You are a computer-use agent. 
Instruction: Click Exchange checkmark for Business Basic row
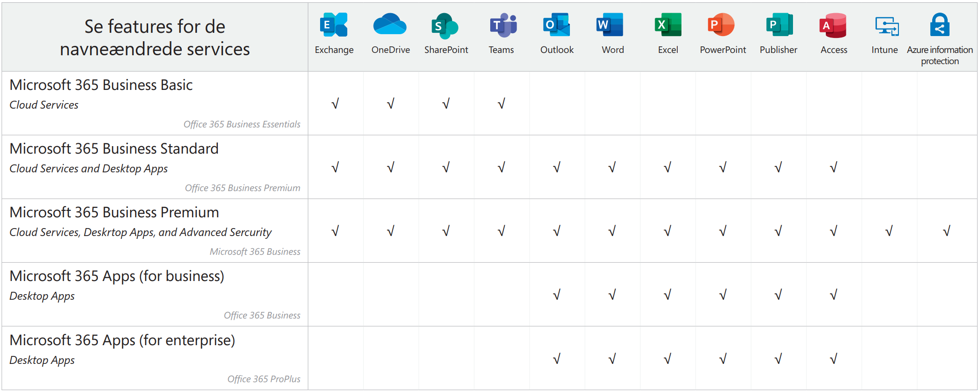click(335, 104)
